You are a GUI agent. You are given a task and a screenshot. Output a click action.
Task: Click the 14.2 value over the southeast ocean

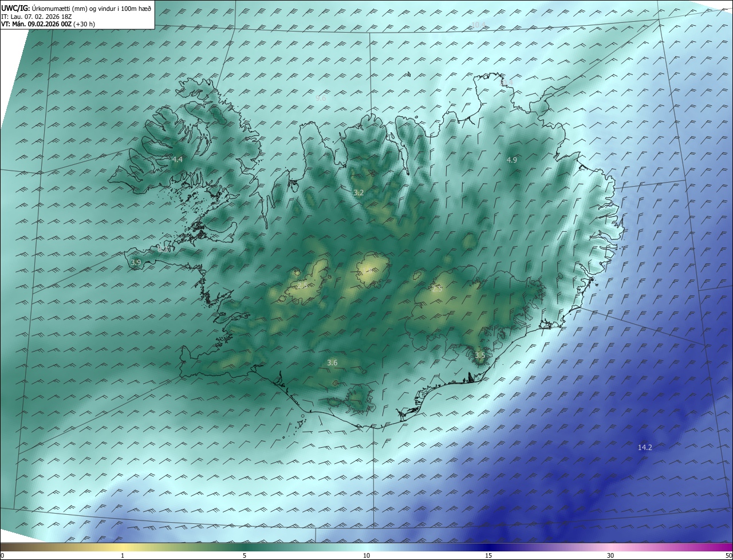(x=645, y=447)
